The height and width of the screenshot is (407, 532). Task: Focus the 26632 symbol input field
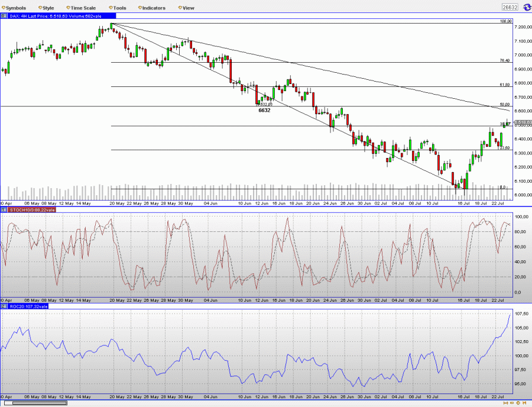tap(510, 7)
